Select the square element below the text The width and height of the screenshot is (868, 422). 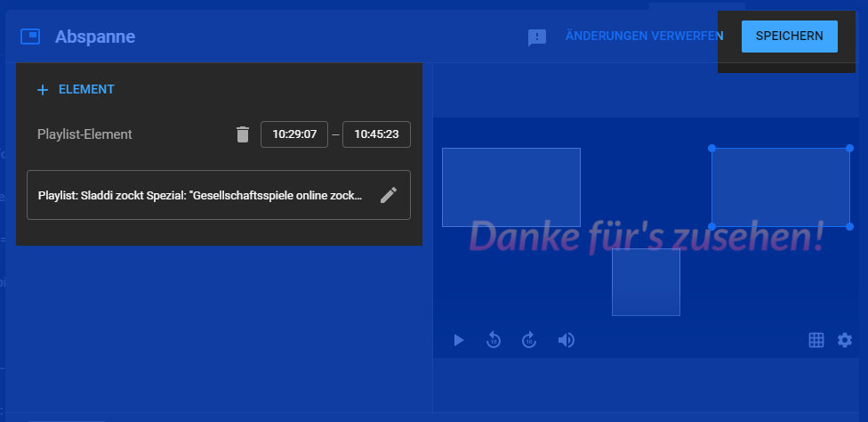point(646,282)
